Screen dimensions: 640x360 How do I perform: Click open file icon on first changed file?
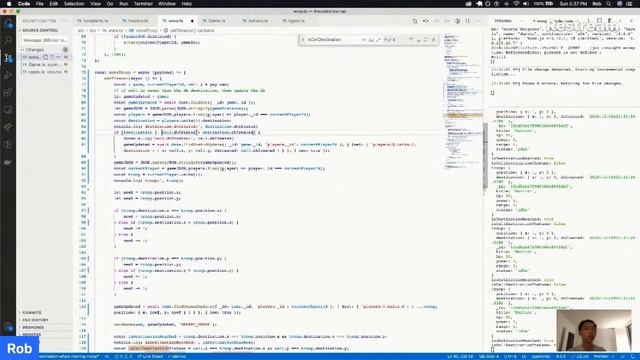[x=45, y=57]
